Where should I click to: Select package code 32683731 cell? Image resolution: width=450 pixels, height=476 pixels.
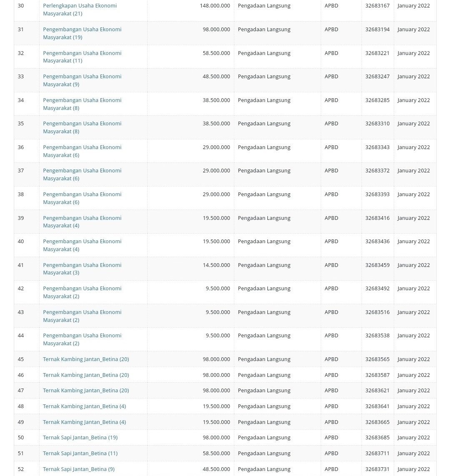coord(377,469)
